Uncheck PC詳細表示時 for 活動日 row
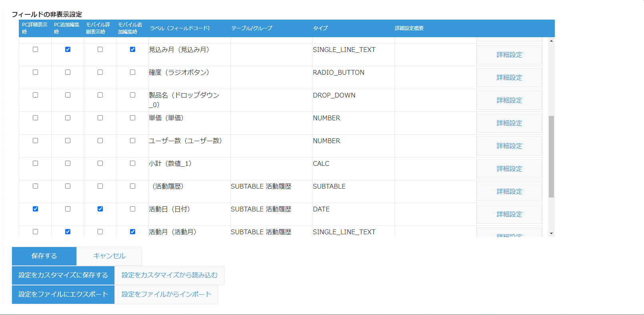Screen dimensions: 644x315 point(35,209)
